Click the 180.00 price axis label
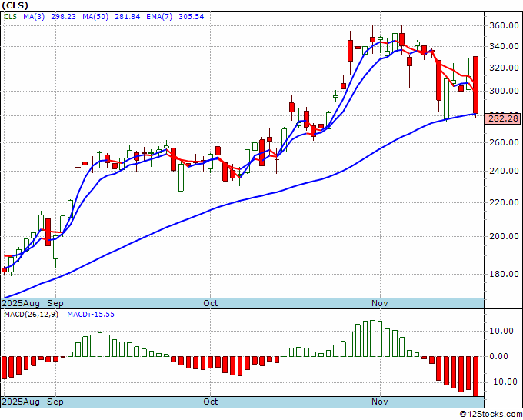Screen dimensions: 523x420 [x=504, y=274]
